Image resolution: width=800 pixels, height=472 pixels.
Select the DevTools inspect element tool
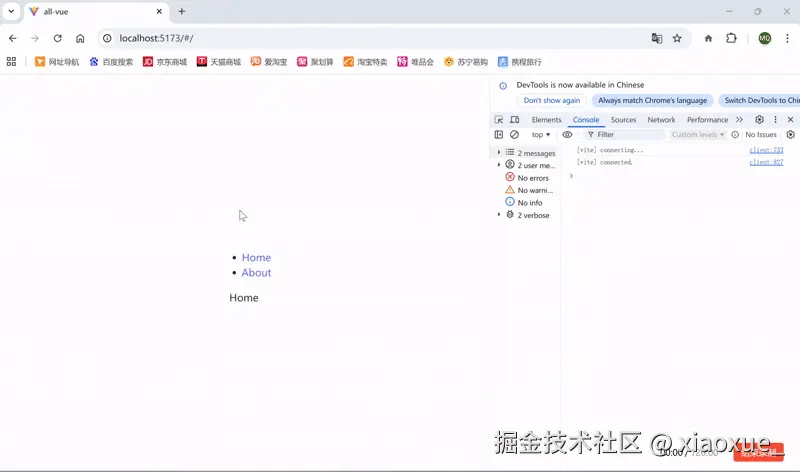click(498, 119)
